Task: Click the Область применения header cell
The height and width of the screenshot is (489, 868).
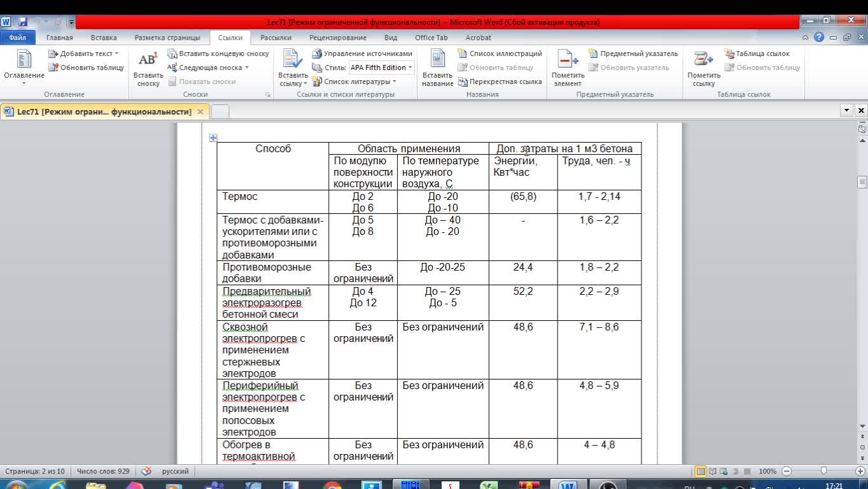Action: [409, 148]
